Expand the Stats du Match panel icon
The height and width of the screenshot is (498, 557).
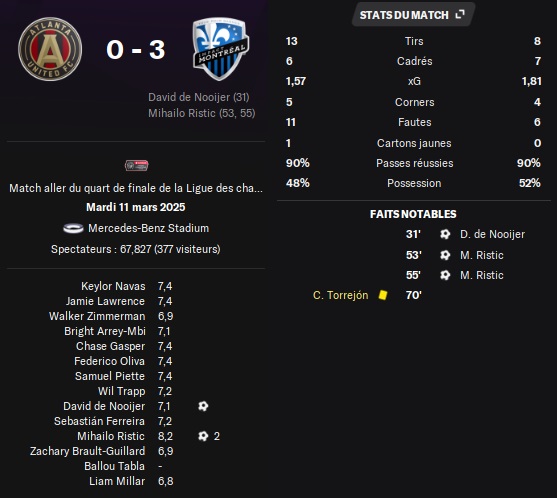coord(460,15)
